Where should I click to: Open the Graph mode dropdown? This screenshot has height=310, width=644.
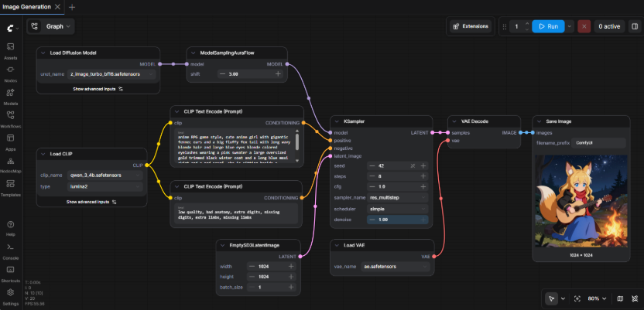coord(51,26)
